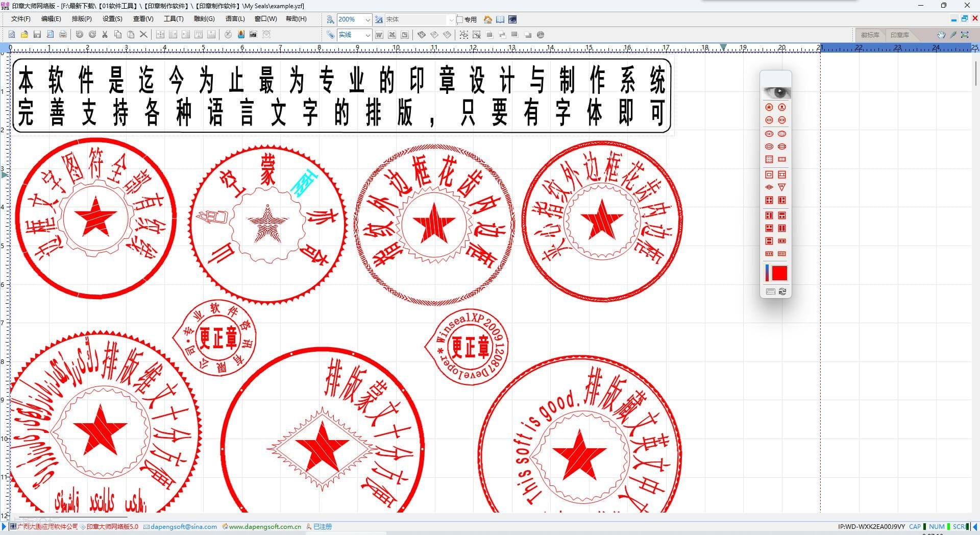Pick the red color swatch
This screenshot has height=535, width=980.
(779, 274)
